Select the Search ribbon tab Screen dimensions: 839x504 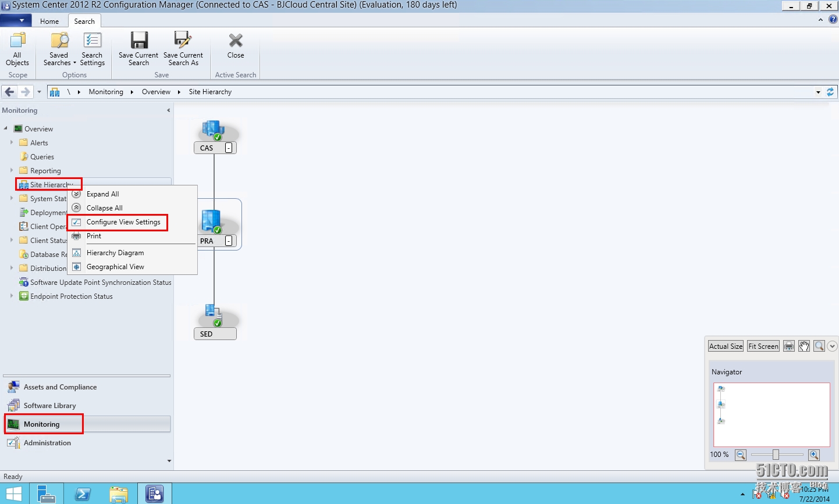click(x=84, y=21)
